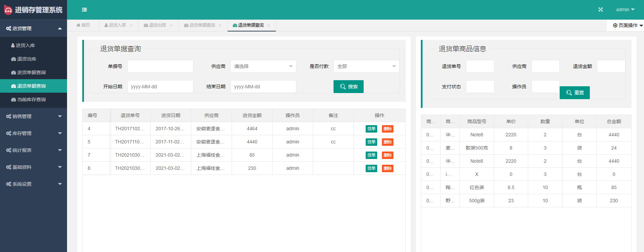Click 货单 button for row 8
The width and height of the screenshot is (644, 252).
pyautogui.click(x=371, y=168)
